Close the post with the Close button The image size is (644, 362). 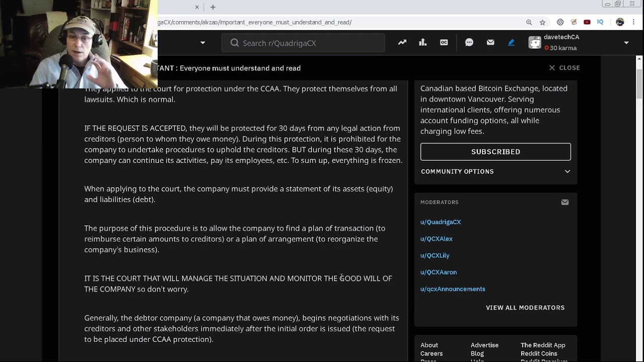(x=565, y=68)
